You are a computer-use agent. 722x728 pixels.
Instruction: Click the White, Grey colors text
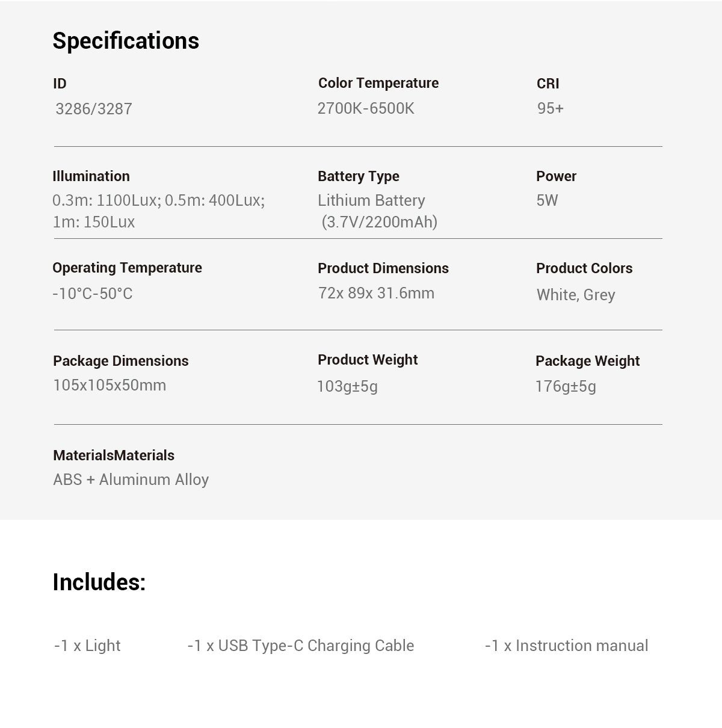click(576, 295)
